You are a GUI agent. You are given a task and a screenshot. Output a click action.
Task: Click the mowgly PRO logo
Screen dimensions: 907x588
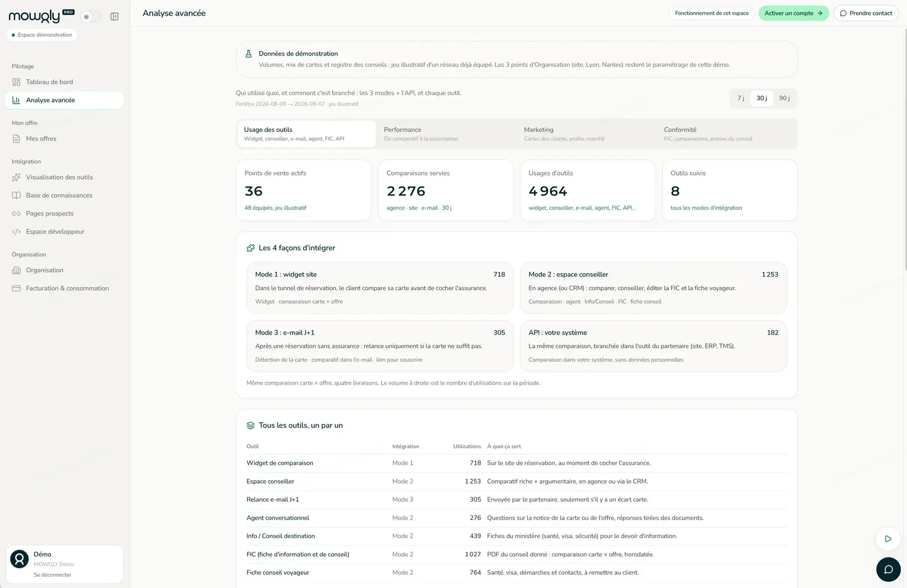41,16
